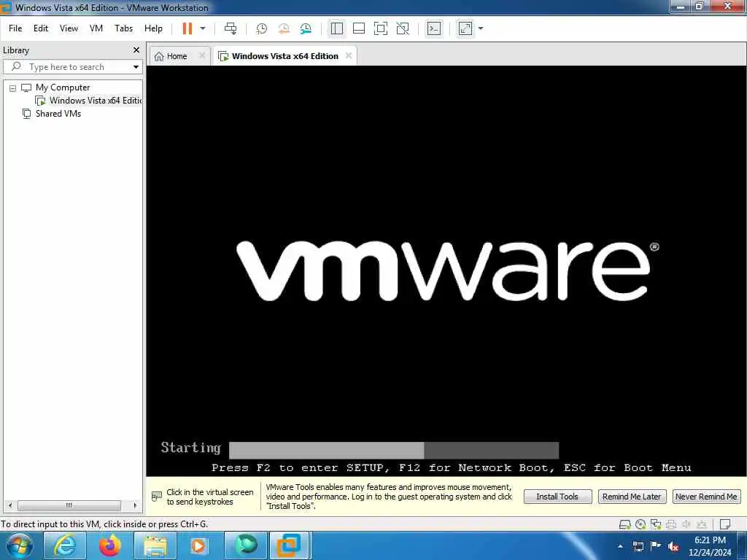Screen dimensions: 747x560
Task: Toggle the Show Library toolbar icon
Action: (337, 28)
